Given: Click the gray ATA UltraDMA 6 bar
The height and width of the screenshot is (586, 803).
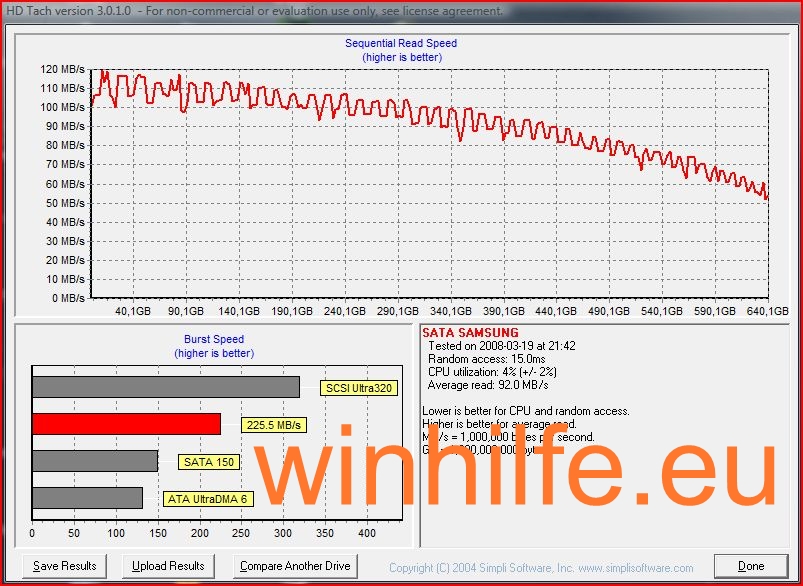Looking at the screenshot, I should click(x=87, y=498).
